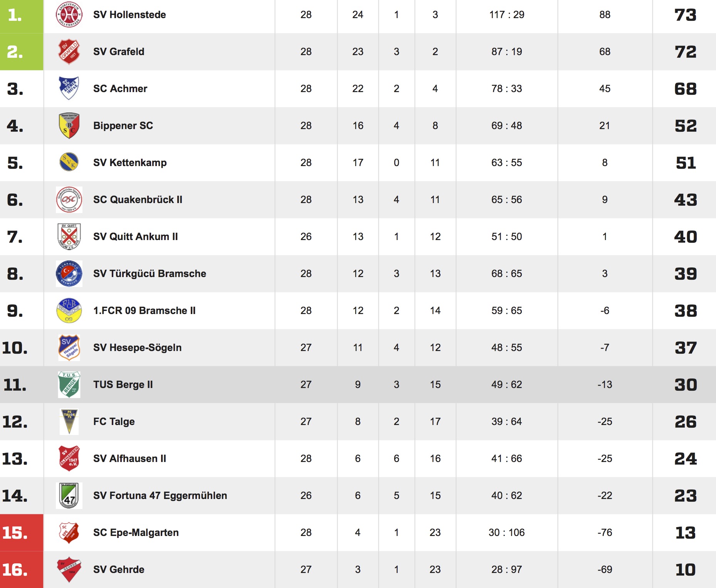
Task: Click the TUS Berge II green crest
Action: pyautogui.click(x=69, y=385)
